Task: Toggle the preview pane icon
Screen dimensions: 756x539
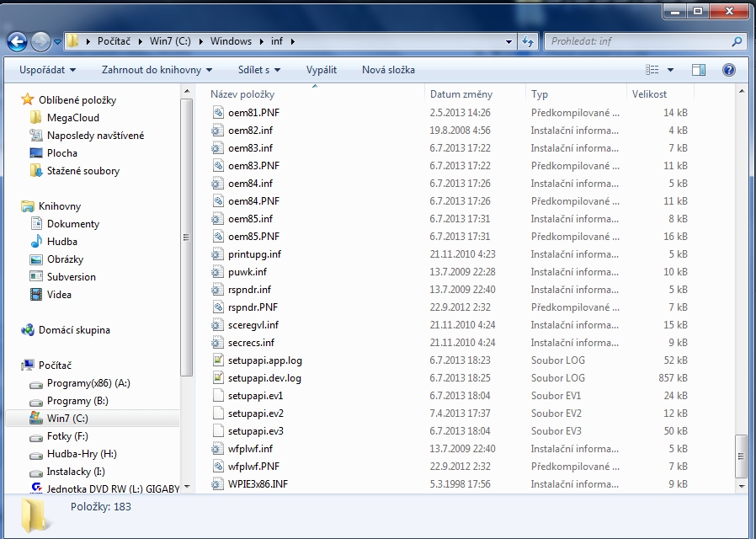Action: tap(698, 70)
